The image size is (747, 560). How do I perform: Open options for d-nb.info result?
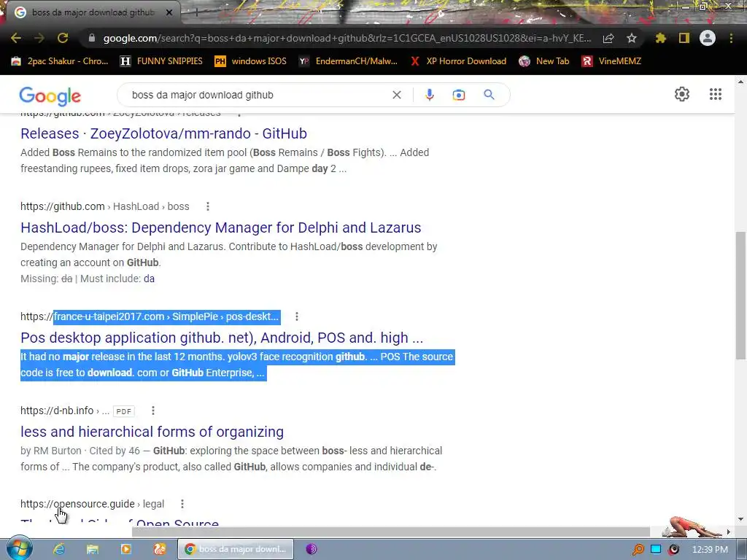click(x=152, y=411)
